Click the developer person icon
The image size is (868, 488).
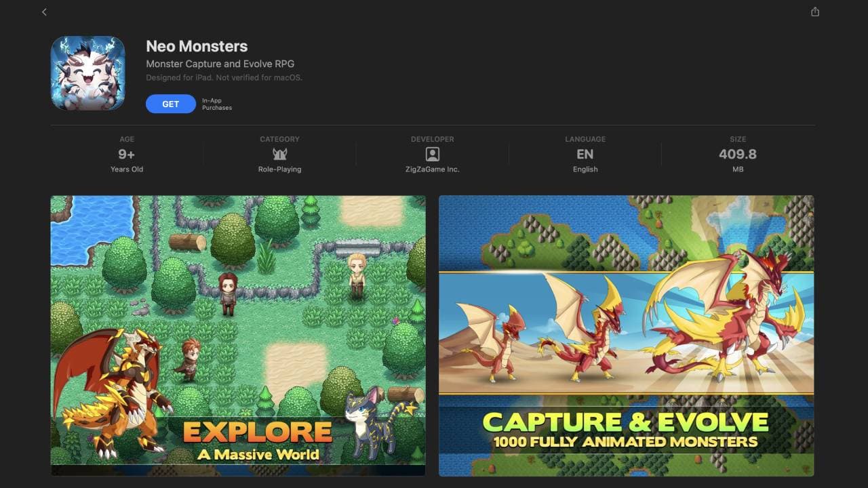pyautogui.click(x=433, y=154)
